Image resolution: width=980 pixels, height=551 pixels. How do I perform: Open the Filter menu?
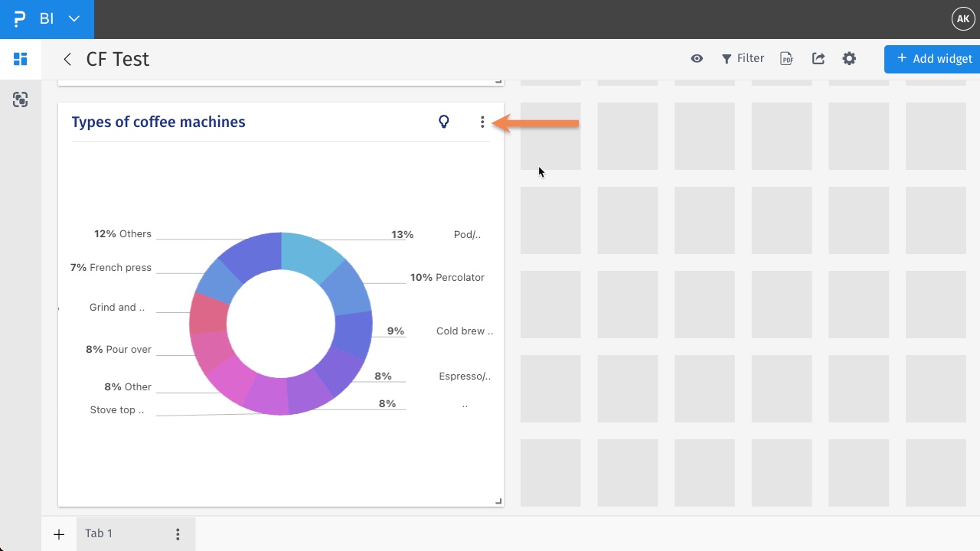pyautogui.click(x=742, y=58)
